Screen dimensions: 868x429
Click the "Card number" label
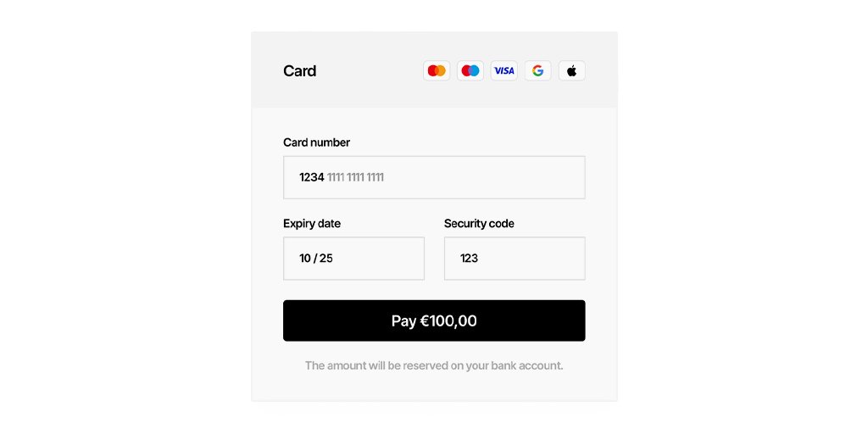click(316, 142)
